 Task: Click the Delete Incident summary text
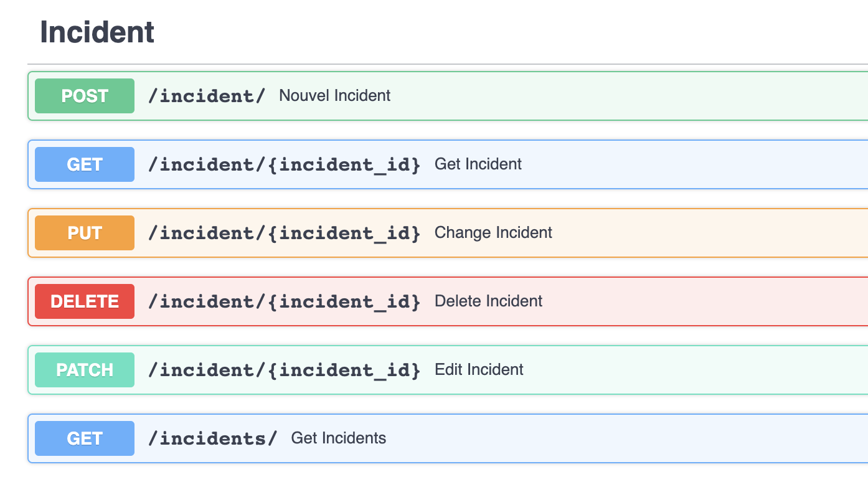click(488, 301)
